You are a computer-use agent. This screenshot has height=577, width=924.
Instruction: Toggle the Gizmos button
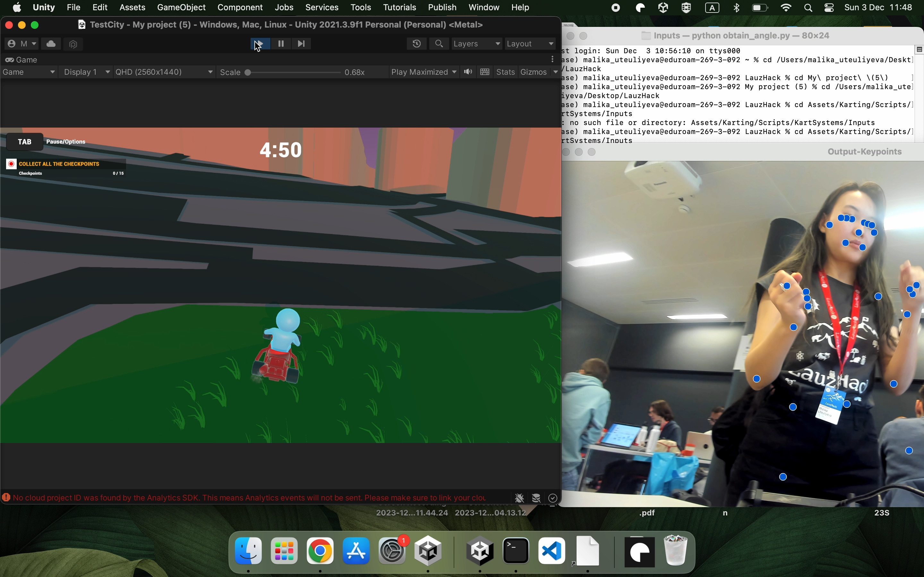pos(534,72)
